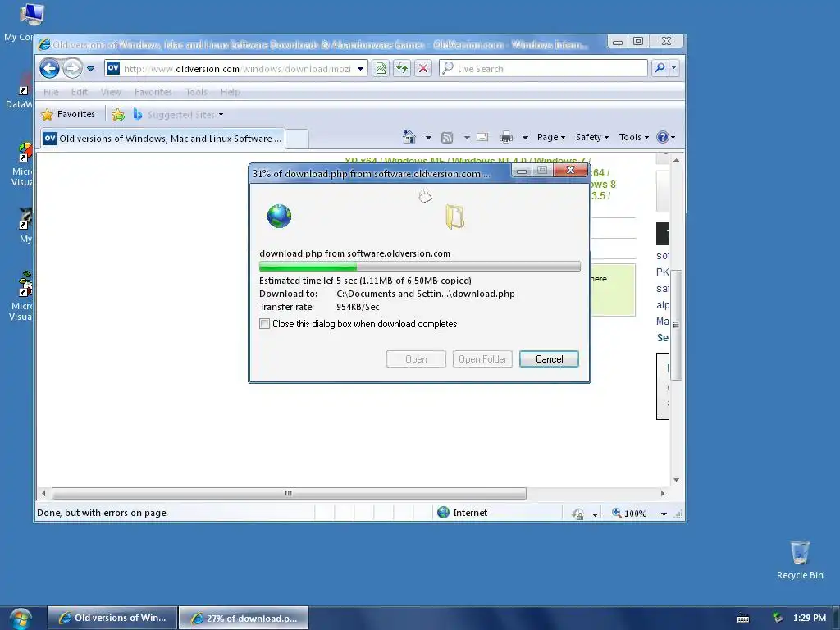Select the Recycle Bin desktop icon
The image size is (840, 630).
tap(800, 559)
